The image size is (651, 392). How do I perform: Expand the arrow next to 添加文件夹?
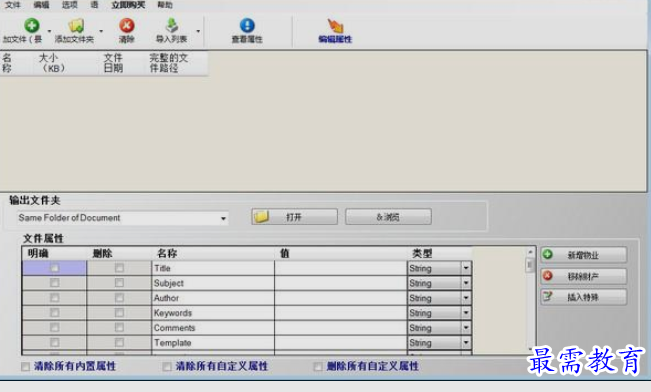[101, 31]
